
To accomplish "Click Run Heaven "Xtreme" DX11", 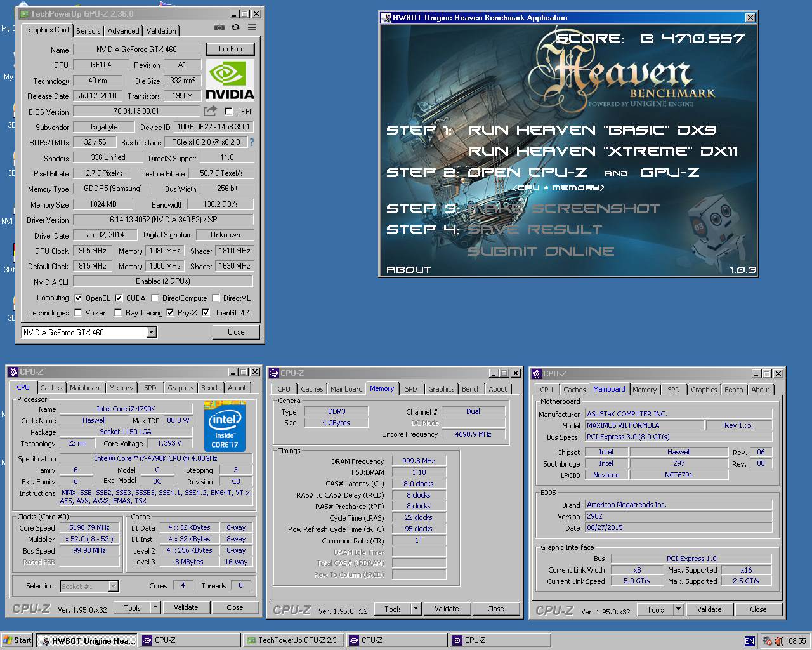I will tap(603, 151).
